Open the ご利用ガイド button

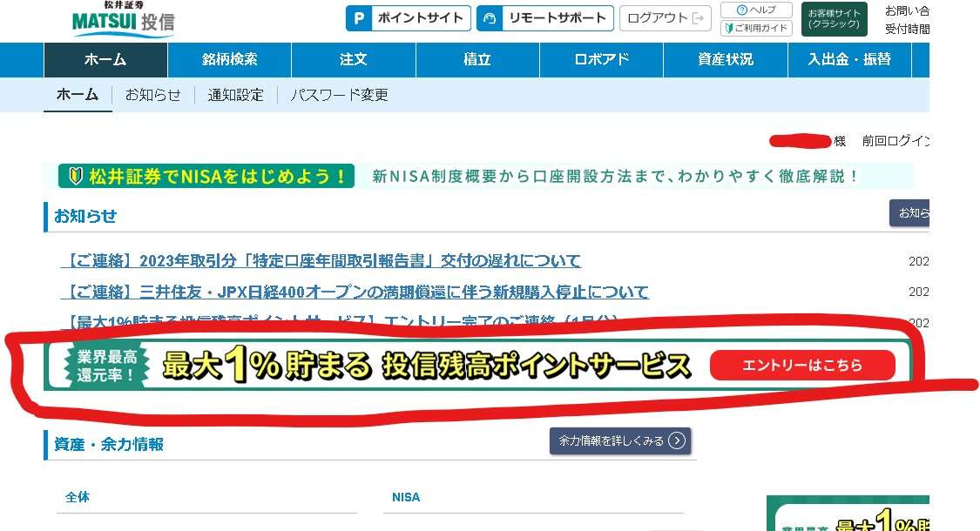756,28
